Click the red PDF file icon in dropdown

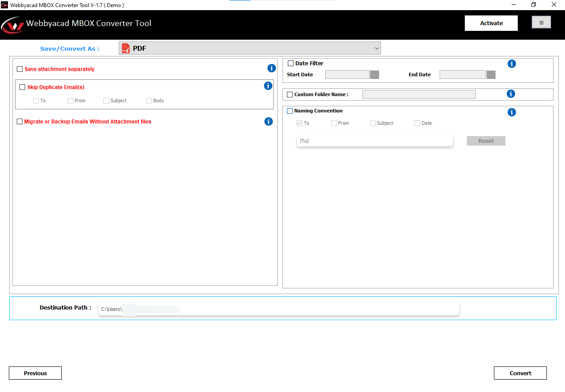[126, 49]
